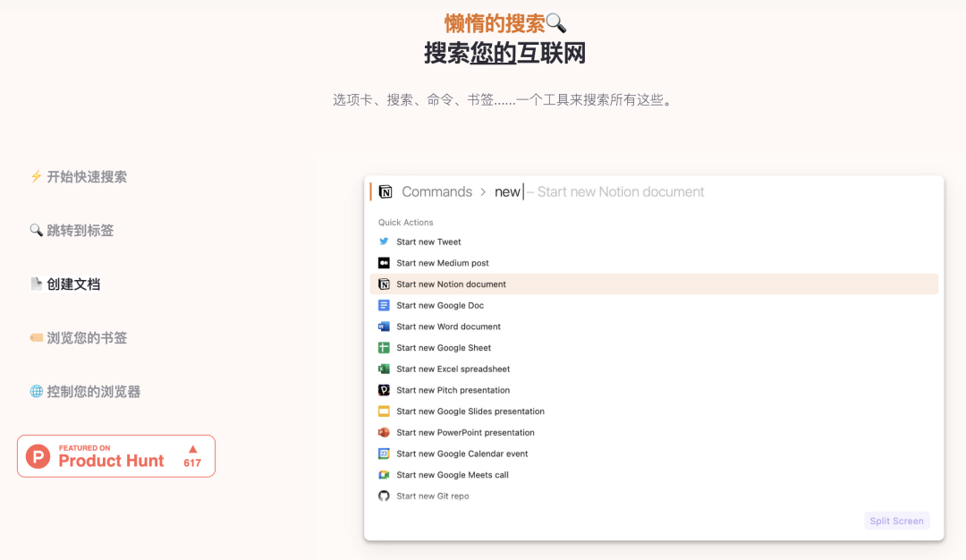The image size is (966, 560).
Task: Click the search field containing new
Action: pos(654,191)
